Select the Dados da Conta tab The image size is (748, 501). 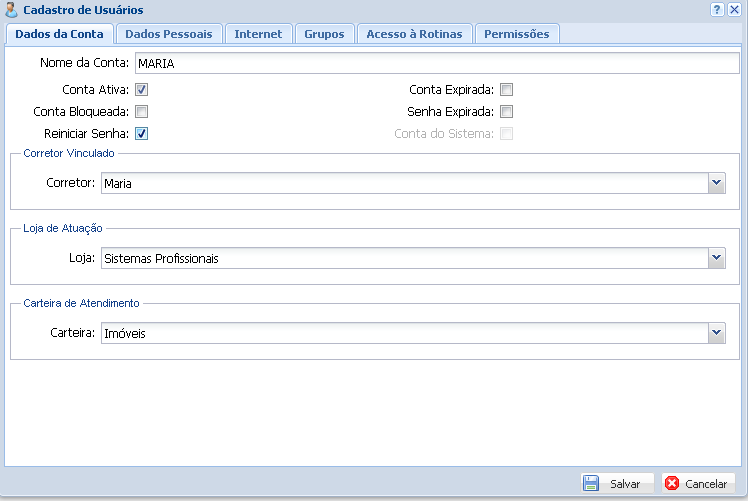tap(59, 34)
